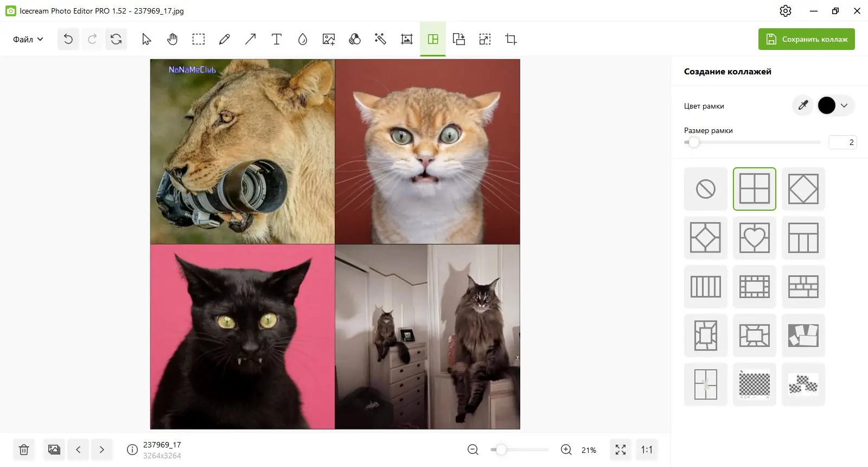This screenshot has height=467, width=868.
Task: Pick frame color with the eyedropper
Action: point(803,105)
